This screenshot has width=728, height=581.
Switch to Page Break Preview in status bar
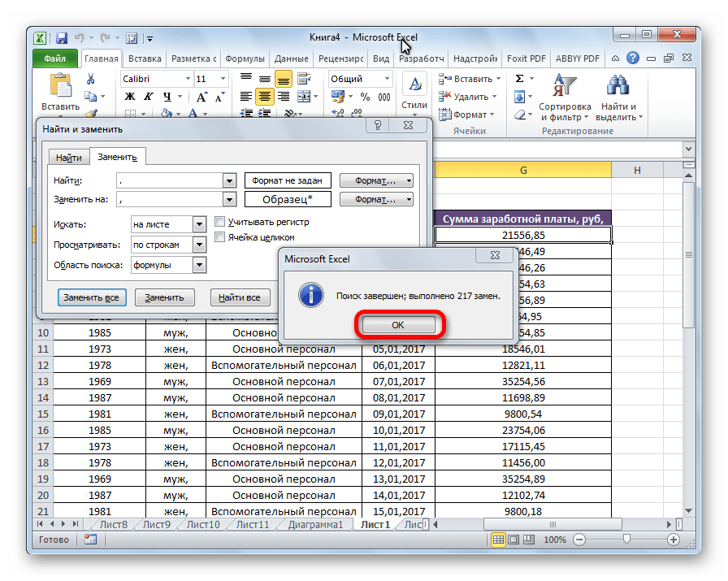click(529, 540)
